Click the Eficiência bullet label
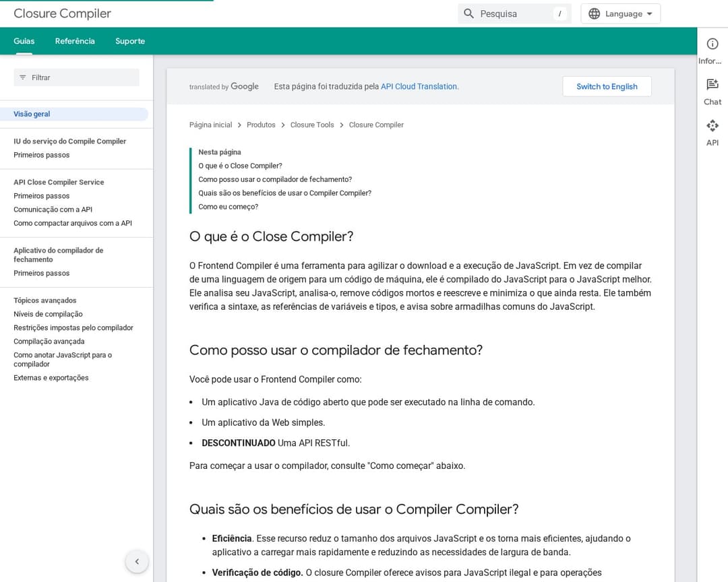The image size is (728, 582). coord(232,538)
